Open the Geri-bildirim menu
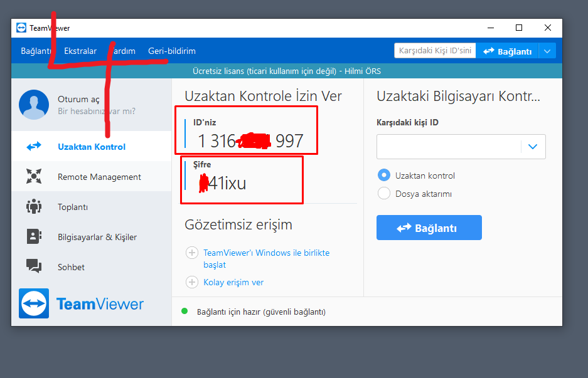 click(x=172, y=51)
